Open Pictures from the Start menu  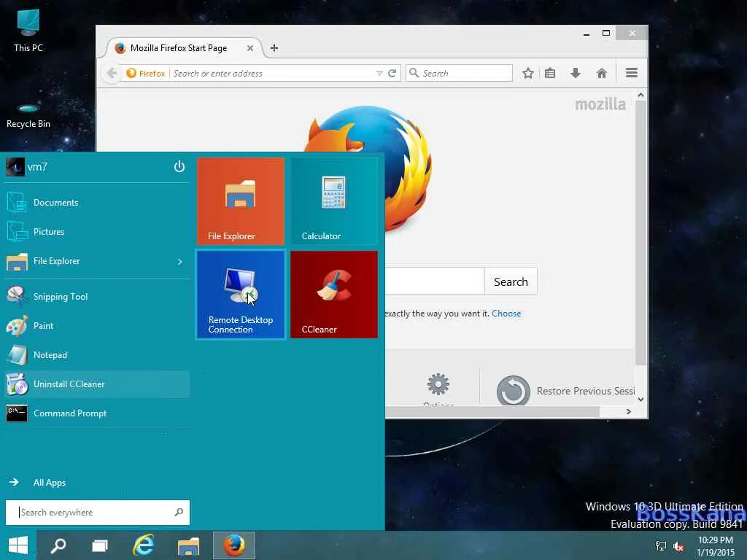(97, 232)
